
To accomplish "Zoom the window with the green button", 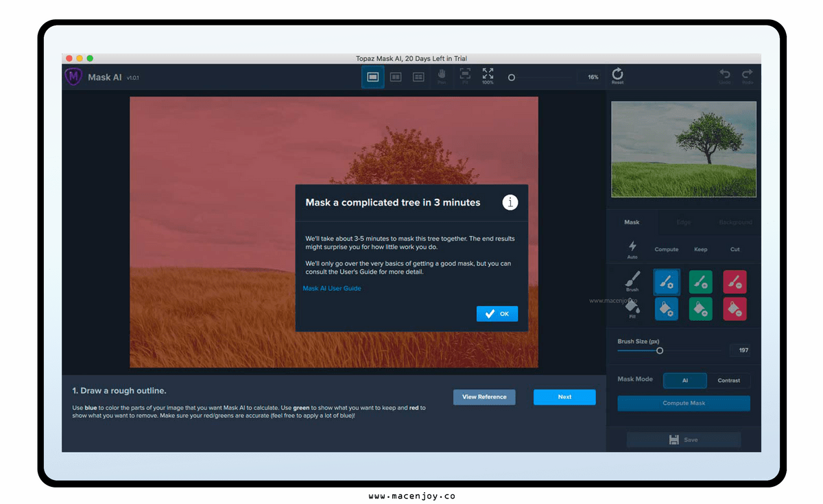I will click(90, 59).
